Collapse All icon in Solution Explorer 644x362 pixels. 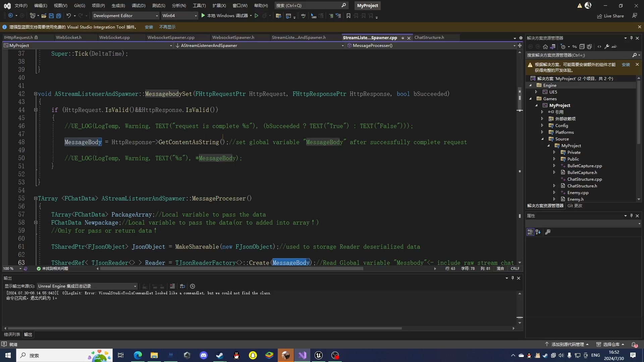[x=582, y=47]
